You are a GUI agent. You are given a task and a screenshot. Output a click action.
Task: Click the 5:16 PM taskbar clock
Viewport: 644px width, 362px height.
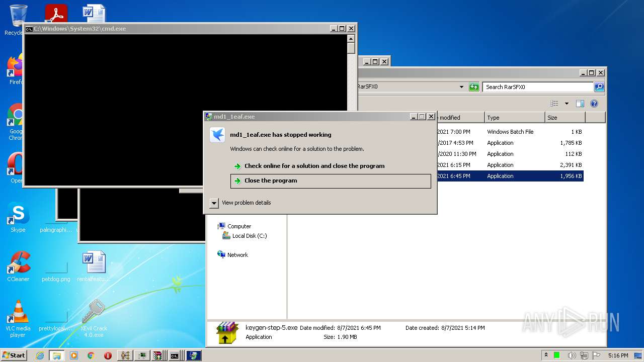[x=618, y=355]
